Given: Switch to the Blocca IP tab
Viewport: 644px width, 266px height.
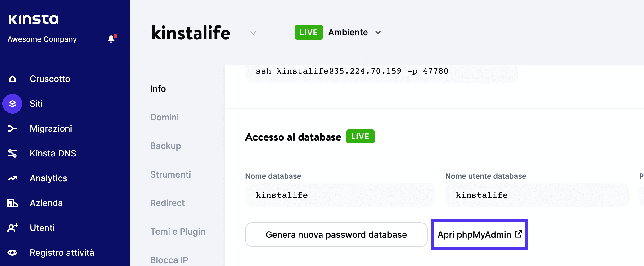Looking at the screenshot, I should click(x=169, y=260).
